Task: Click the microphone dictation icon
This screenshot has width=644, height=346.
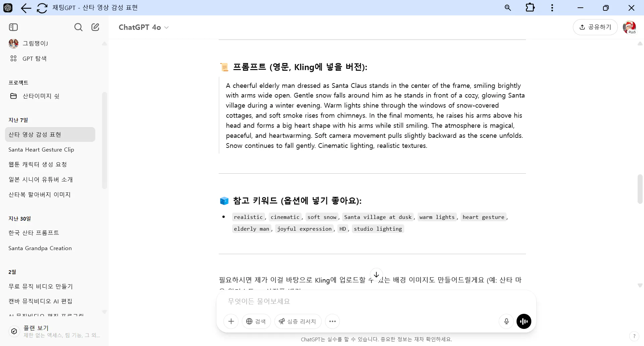Action: 506,321
